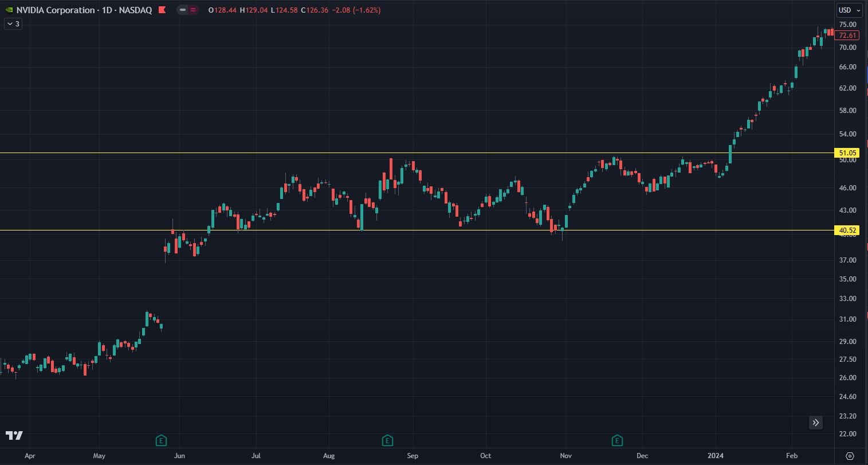
Task: Click the 35.00 price axis label
Action: (847, 279)
